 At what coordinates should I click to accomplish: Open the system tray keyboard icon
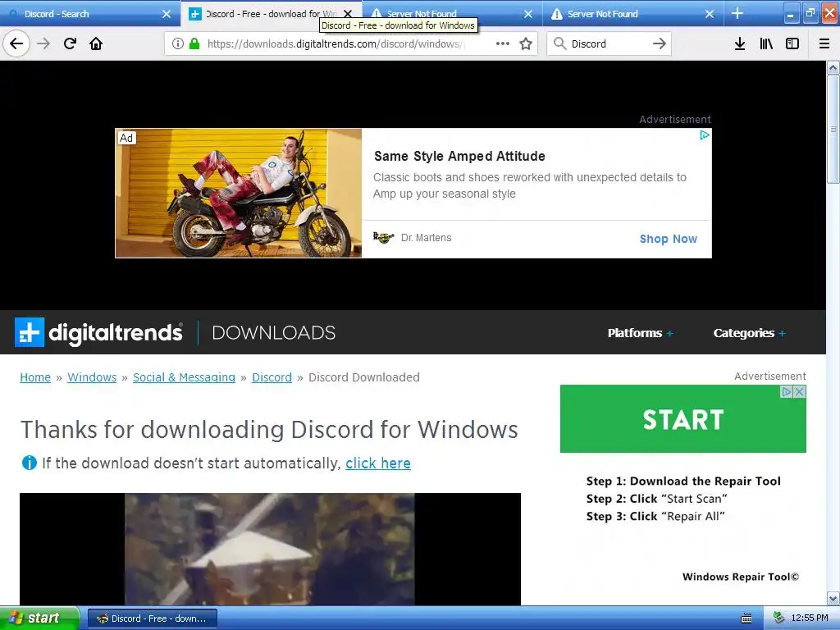[x=746, y=619]
